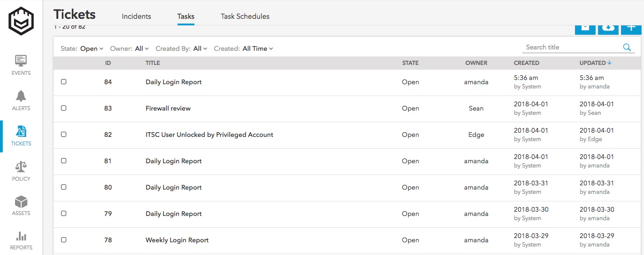Image resolution: width=644 pixels, height=255 pixels.
Task: Expand the State filter dropdown
Action: tap(92, 48)
